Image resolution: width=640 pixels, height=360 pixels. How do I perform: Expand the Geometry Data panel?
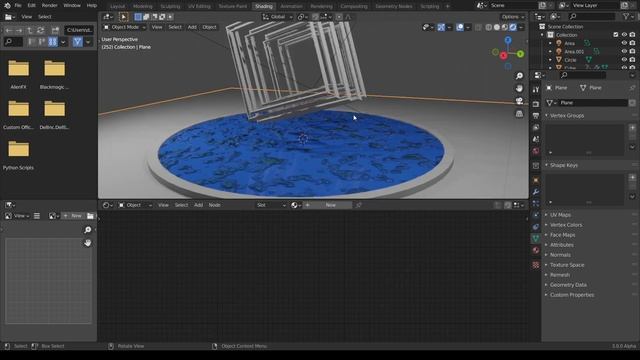tap(568, 285)
